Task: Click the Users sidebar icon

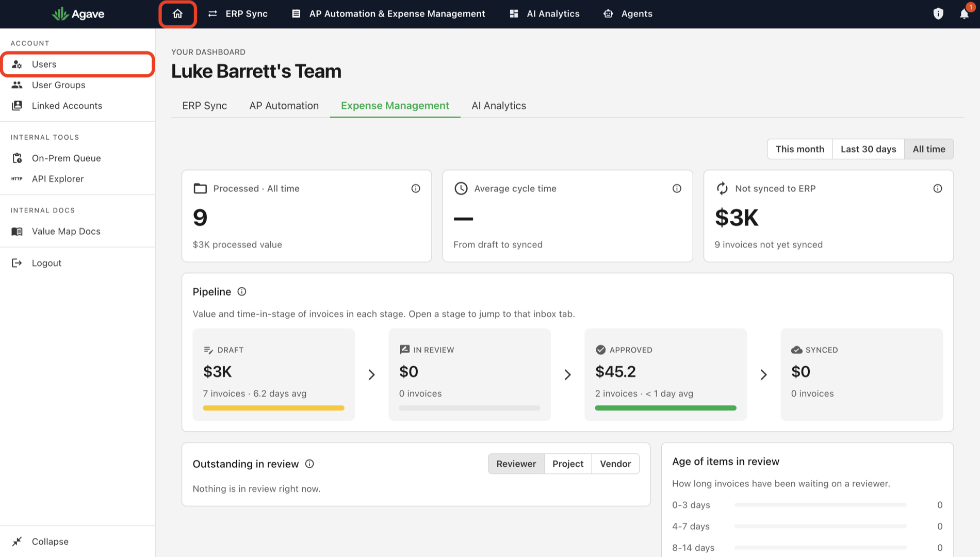Action: [x=17, y=64]
